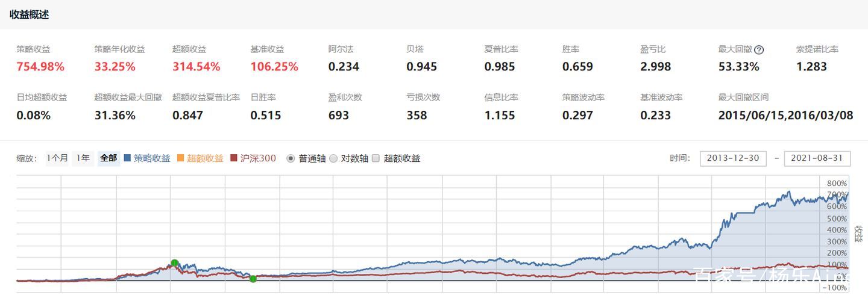Viewport: 868px width, 301px height.
Task: Select the 时间 label before date fields
Action: [680, 158]
